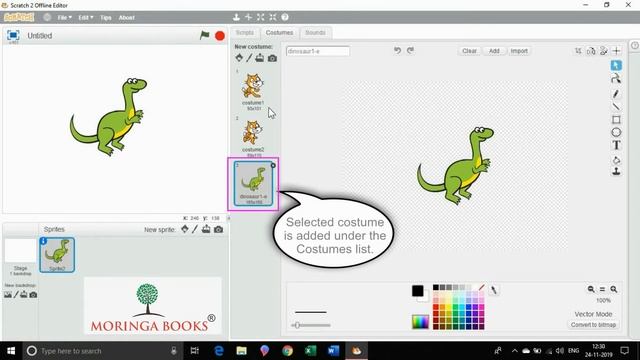
Task: Select the Rectangle tool
Action: [x=616, y=120]
